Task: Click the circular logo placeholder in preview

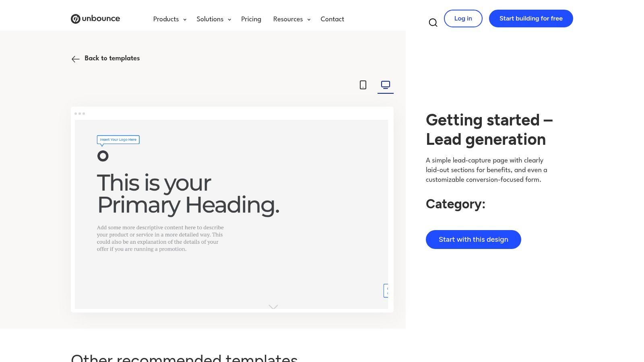Action: (103, 156)
